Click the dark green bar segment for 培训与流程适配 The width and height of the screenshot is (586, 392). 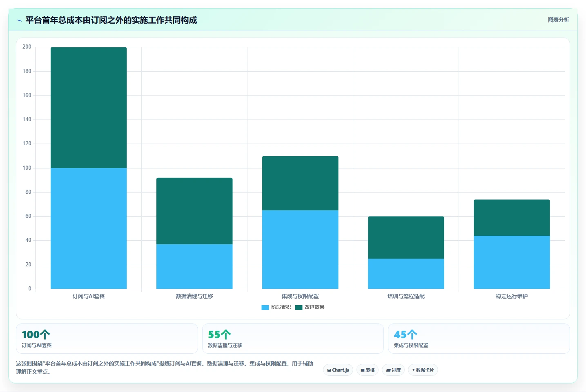(x=406, y=237)
